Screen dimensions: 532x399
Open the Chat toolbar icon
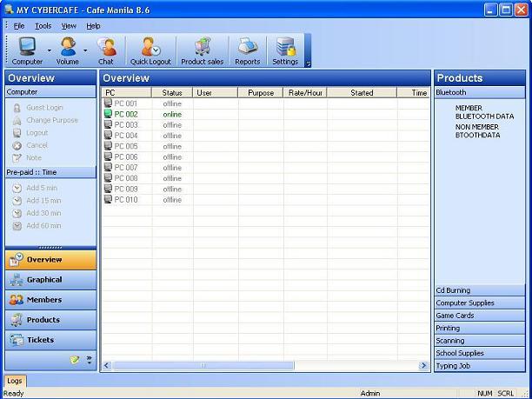tap(107, 47)
